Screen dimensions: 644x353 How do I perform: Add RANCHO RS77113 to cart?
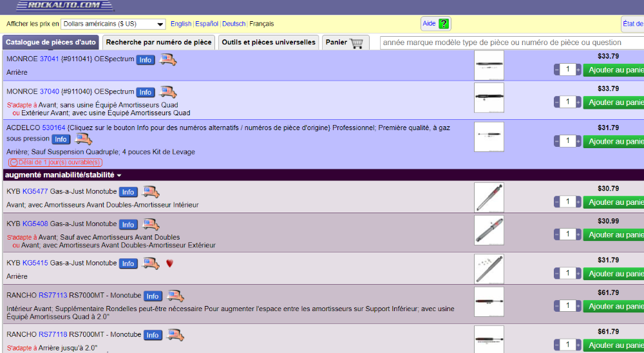tap(614, 306)
